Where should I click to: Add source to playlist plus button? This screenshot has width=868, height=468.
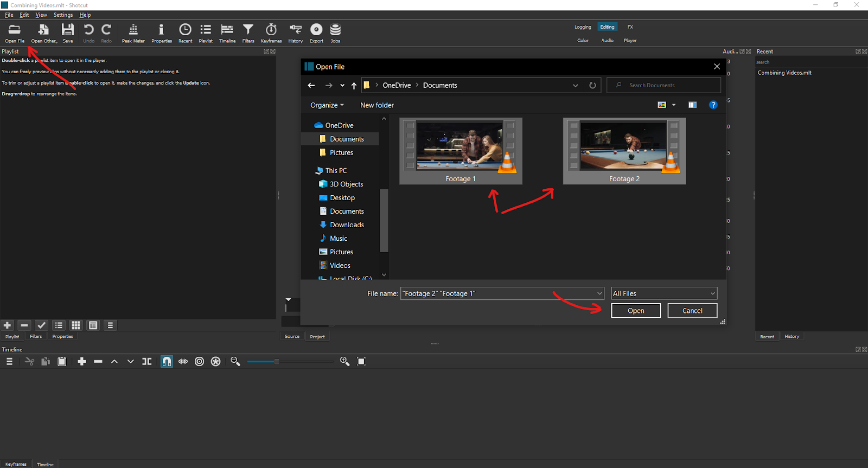7,325
